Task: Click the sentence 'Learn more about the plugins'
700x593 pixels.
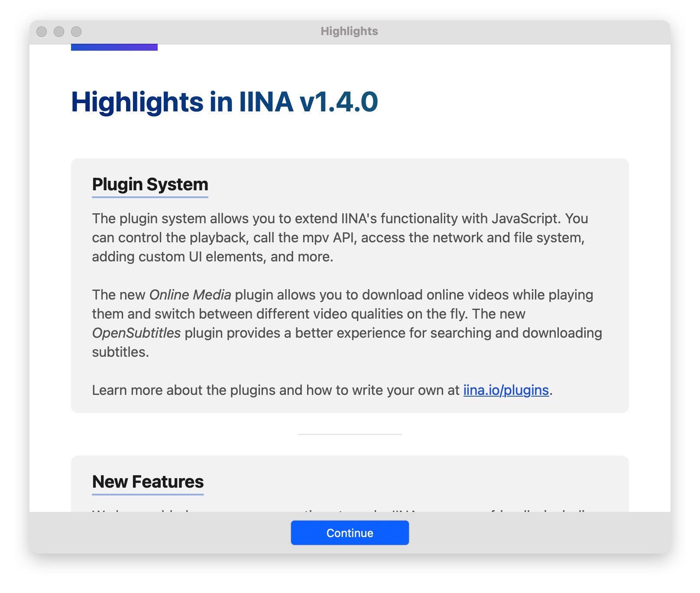Action: pos(322,390)
